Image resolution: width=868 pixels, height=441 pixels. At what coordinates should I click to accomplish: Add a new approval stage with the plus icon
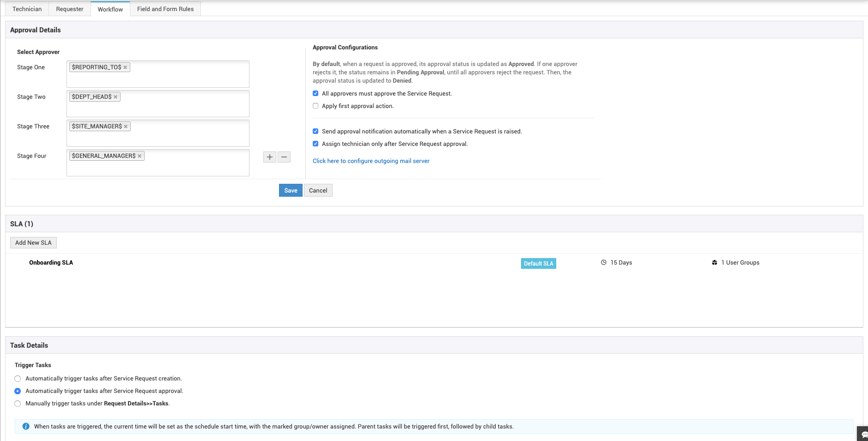click(270, 157)
